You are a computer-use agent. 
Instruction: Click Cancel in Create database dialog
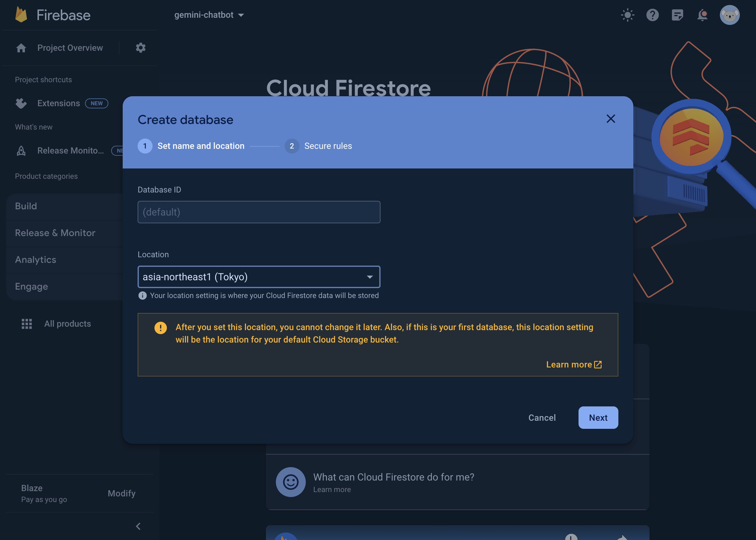(542, 418)
